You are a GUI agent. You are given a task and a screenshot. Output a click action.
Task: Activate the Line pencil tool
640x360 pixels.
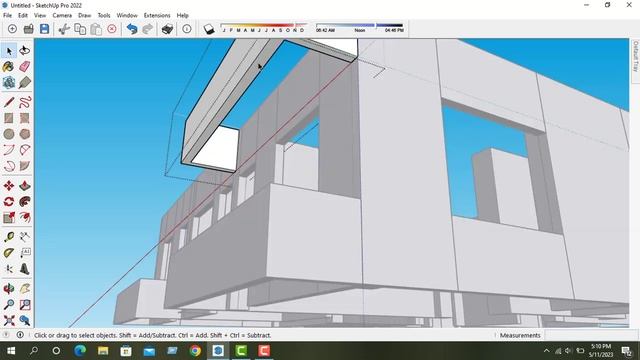[9, 102]
